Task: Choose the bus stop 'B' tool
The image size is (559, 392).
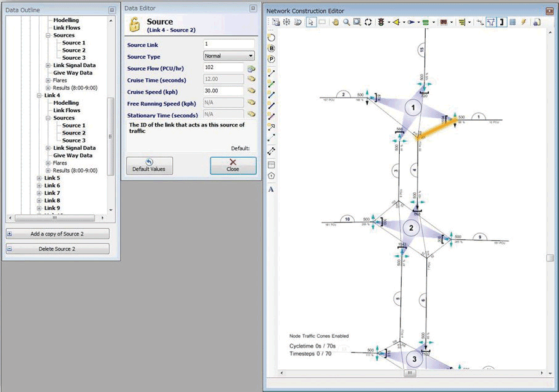Action: click(271, 48)
